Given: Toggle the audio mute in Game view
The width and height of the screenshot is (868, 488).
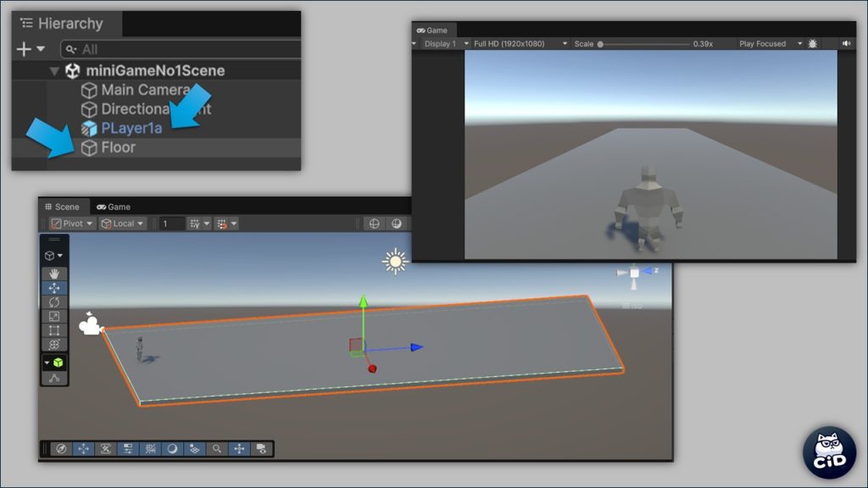Looking at the screenshot, I should click(x=846, y=43).
